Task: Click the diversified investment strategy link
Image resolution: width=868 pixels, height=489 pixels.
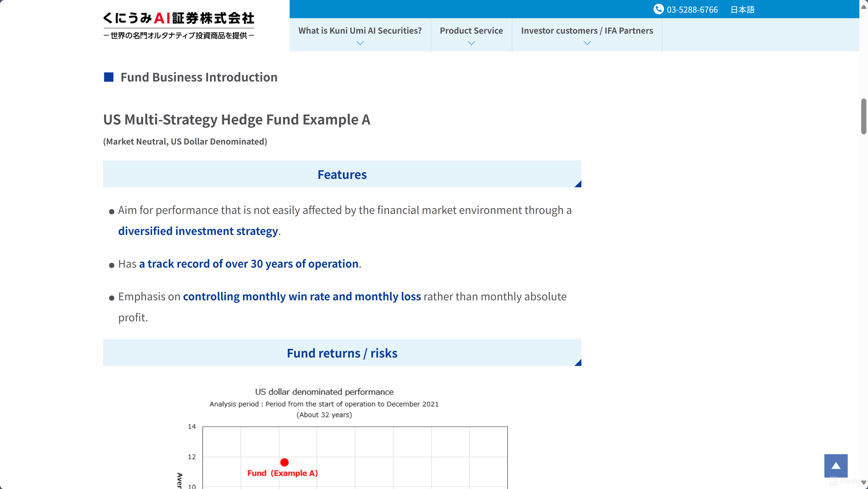Action: [199, 231]
